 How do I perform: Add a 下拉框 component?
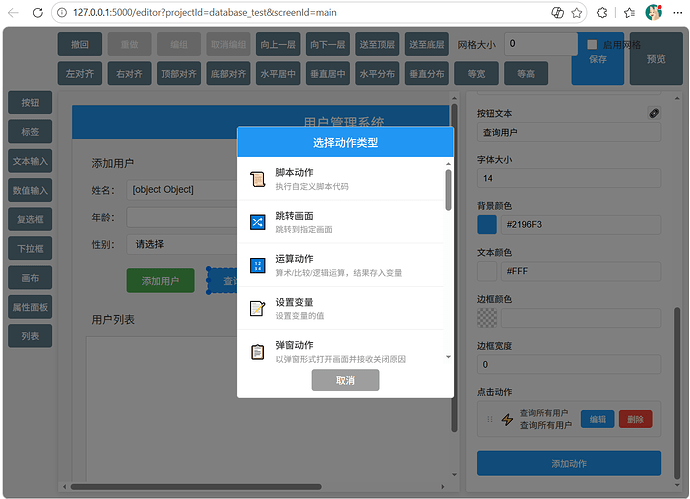30,249
